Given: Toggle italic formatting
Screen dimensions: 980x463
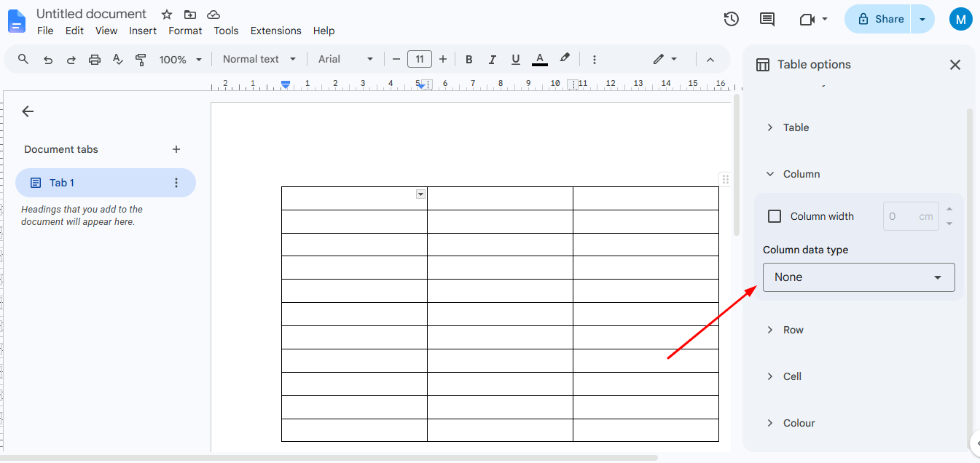Looking at the screenshot, I should [x=493, y=60].
